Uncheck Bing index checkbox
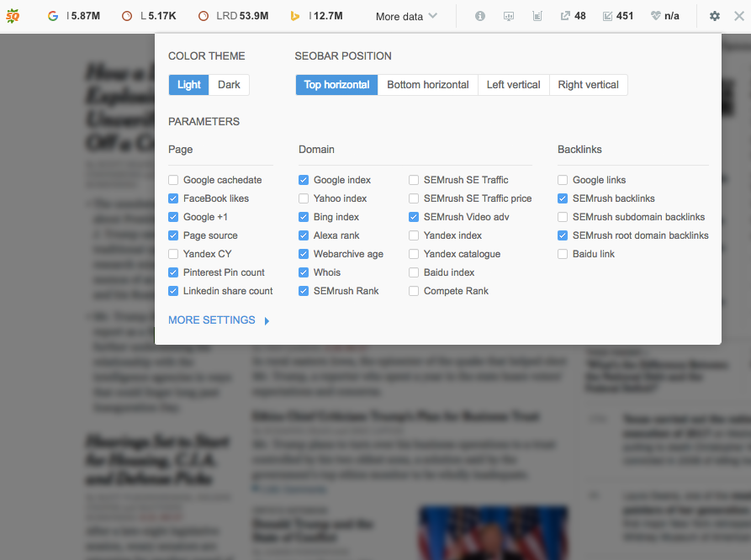Screen dimensions: 751x560 [x=304, y=217]
